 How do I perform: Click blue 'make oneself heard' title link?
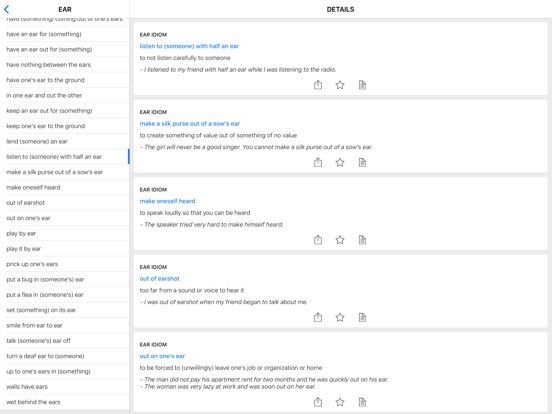167,201
